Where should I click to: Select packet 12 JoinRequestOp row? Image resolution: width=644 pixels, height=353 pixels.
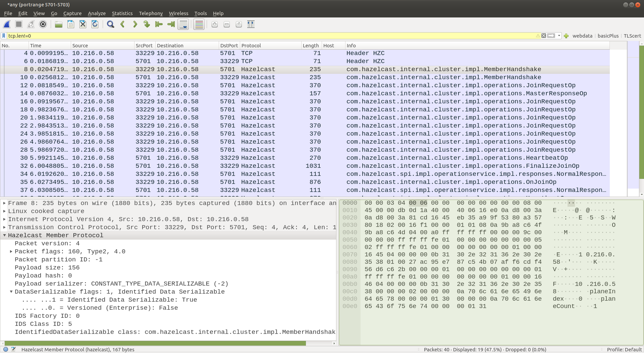point(305,86)
